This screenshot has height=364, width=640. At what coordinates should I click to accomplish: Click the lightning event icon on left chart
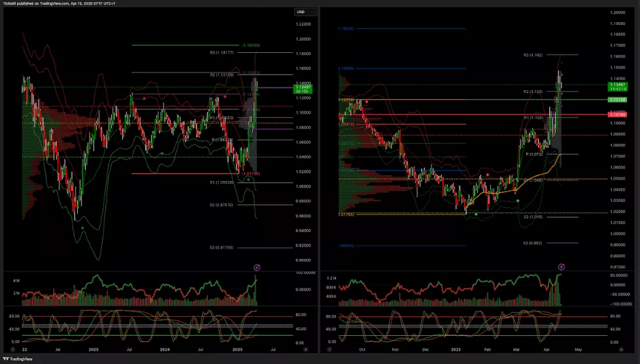[257, 267]
